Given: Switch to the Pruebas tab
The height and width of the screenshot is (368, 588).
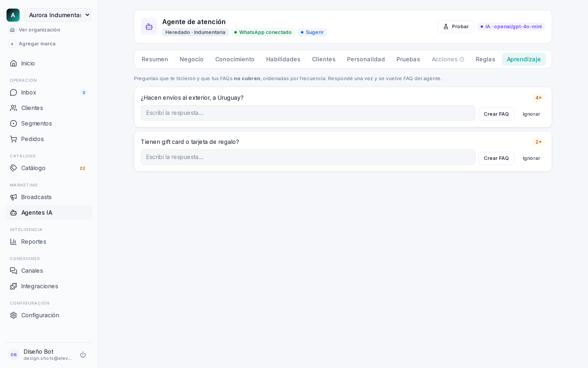Looking at the screenshot, I should pyautogui.click(x=408, y=59).
